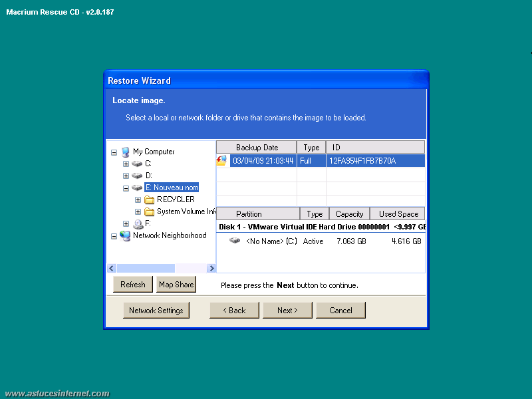532x399 pixels.
Task: Click the E: drive icon
Action: click(x=137, y=188)
